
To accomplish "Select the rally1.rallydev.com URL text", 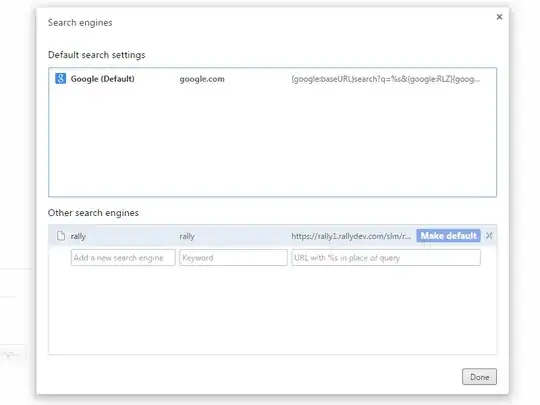I will pyautogui.click(x=351, y=236).
